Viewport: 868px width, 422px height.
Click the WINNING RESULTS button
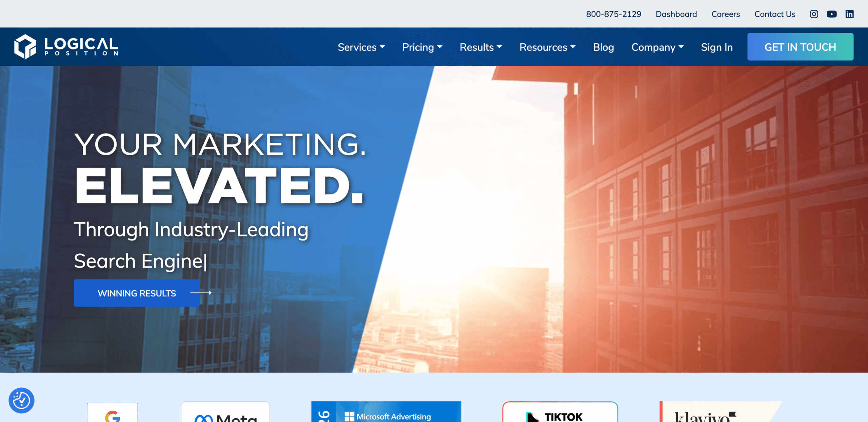pyautogui.click(x=137, y=293)
